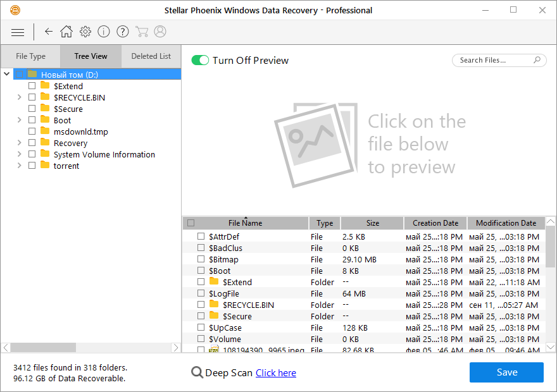Screen dimensions: 557x392
Task: Go back using the arrow icon
Action: click(49, 32)
